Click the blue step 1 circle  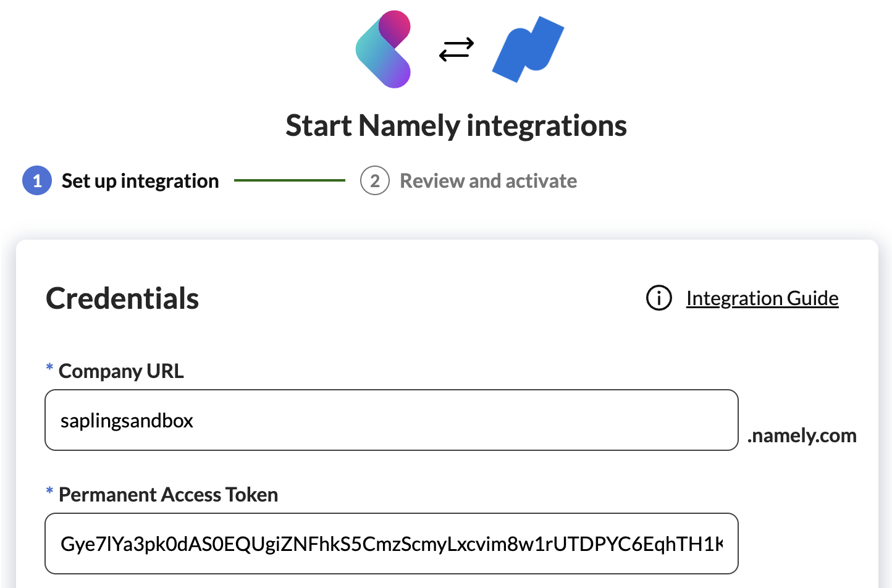click(37, 180)
